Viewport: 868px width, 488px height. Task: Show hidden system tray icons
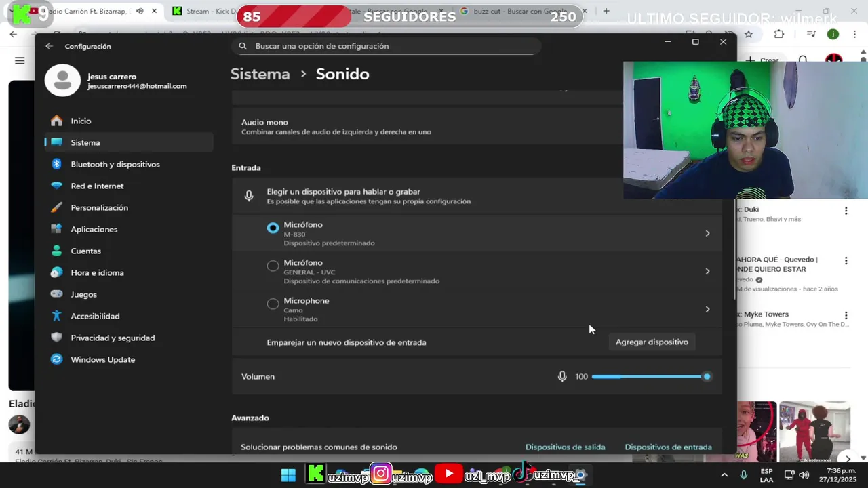coord(724,475)
